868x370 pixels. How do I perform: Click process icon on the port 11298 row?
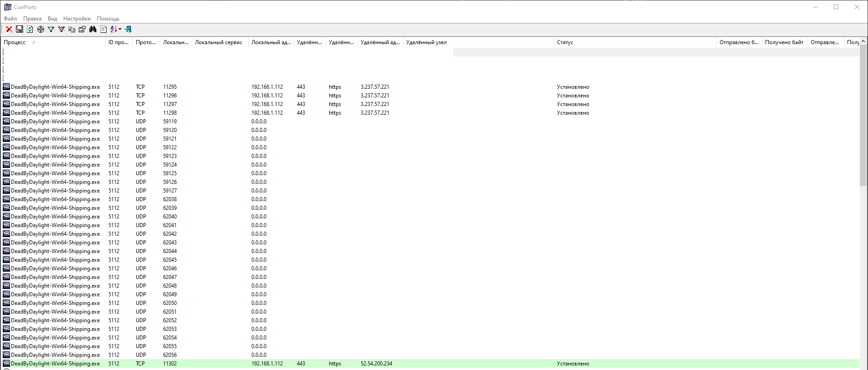tap(6, 112)
